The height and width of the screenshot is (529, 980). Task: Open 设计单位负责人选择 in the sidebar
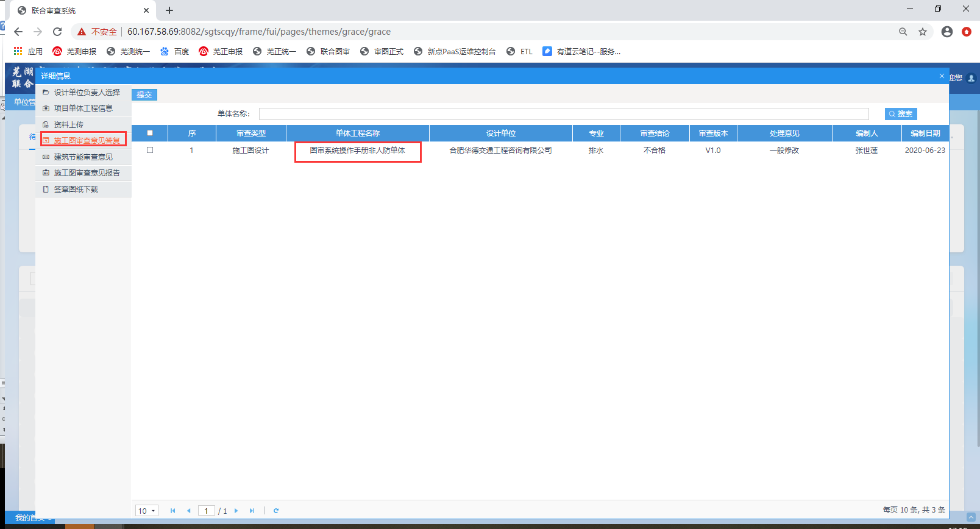coord(87,93)
